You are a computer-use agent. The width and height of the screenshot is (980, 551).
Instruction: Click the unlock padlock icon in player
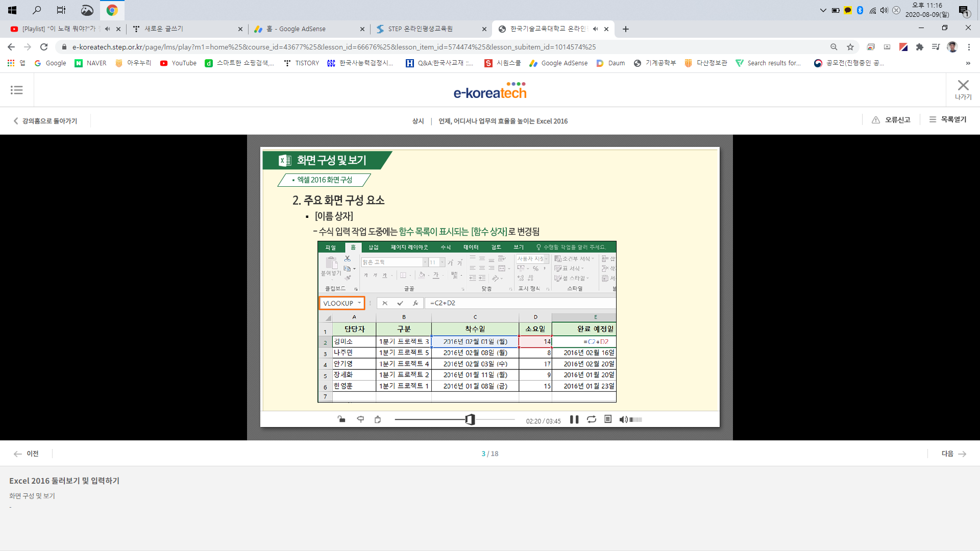341,419
